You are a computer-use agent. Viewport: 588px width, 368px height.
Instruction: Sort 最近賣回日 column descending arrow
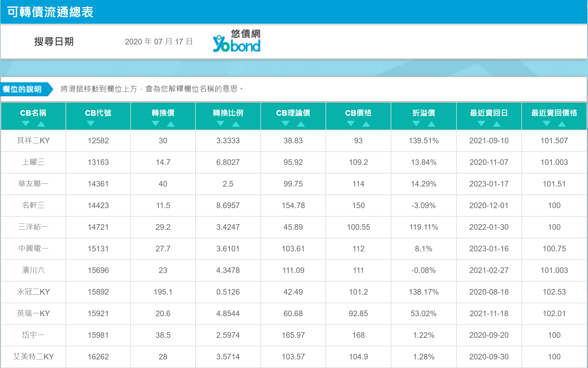(x=481, y=123)
